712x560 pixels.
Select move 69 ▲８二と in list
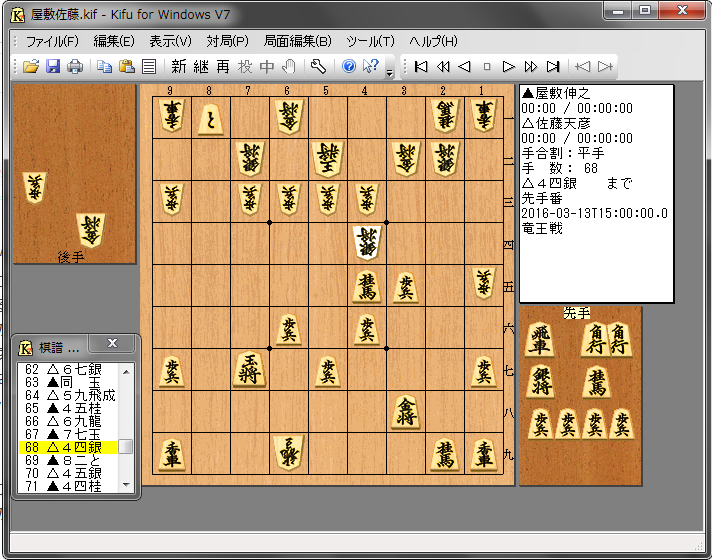(x=68, y=460)
